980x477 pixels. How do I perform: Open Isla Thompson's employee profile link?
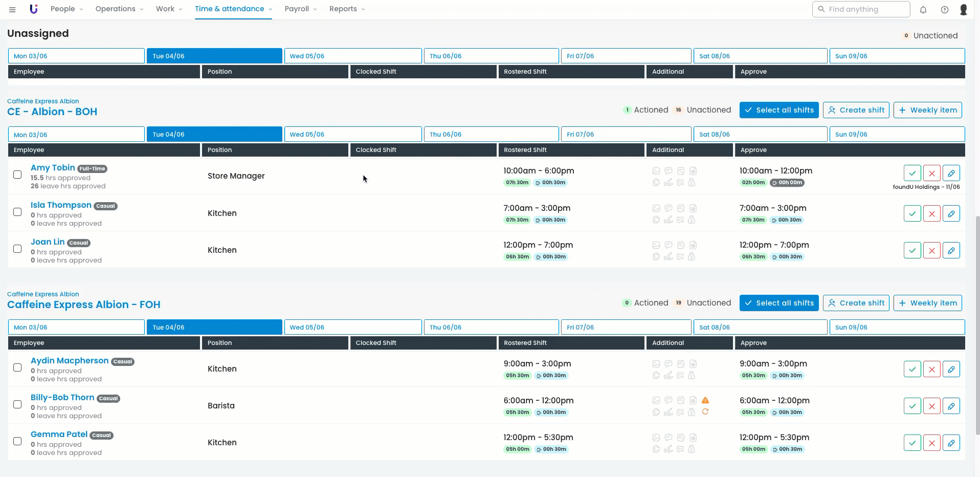[61, 205]
